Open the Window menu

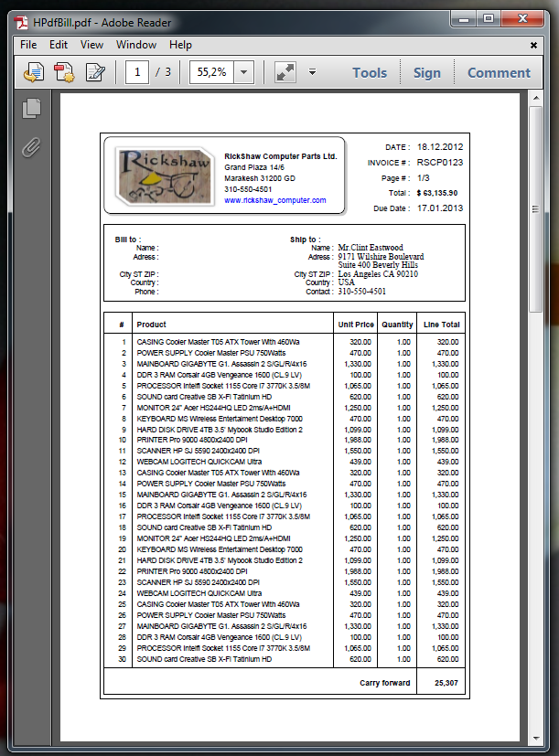click(x=136, y=45)
